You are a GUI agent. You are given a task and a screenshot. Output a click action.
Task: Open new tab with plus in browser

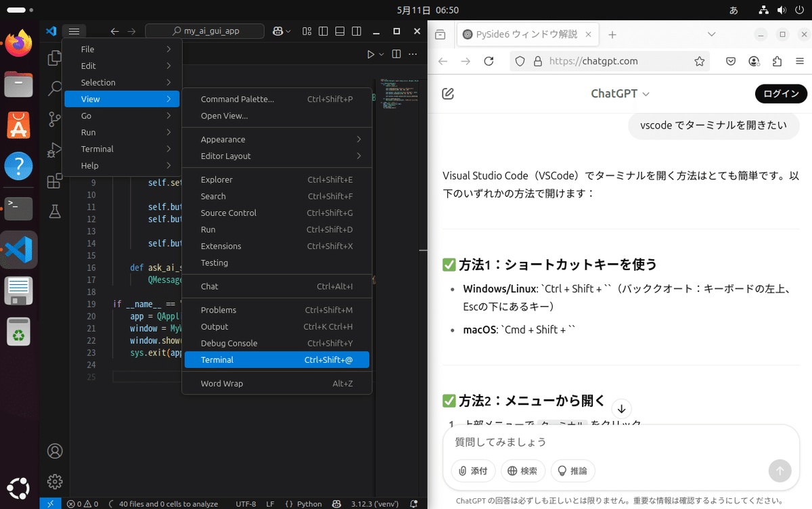pos(612,35)
